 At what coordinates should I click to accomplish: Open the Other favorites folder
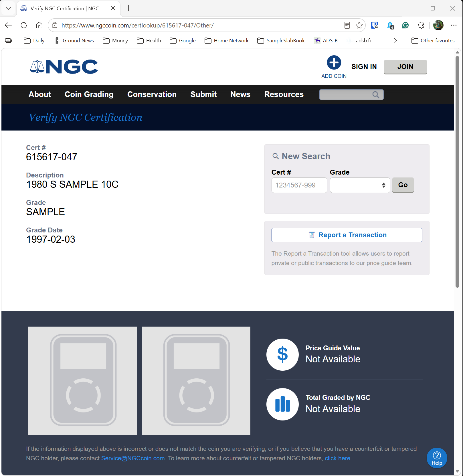tap(433, 41)
